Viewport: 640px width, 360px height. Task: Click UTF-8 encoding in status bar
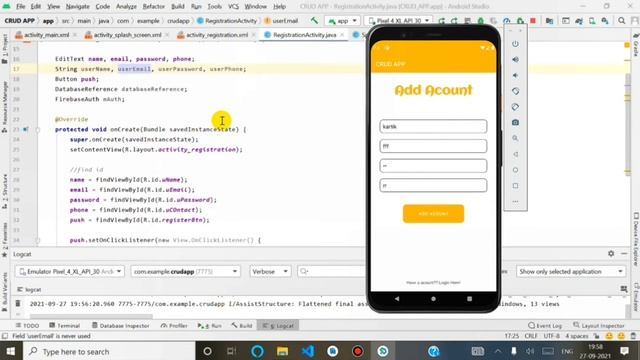coord(551,336)
